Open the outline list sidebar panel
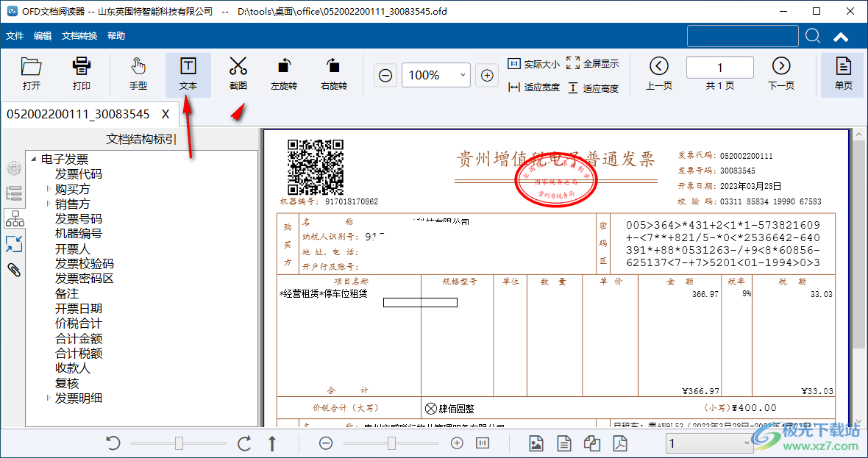Viewport: 868px width, 458px height. click(14, 193)
